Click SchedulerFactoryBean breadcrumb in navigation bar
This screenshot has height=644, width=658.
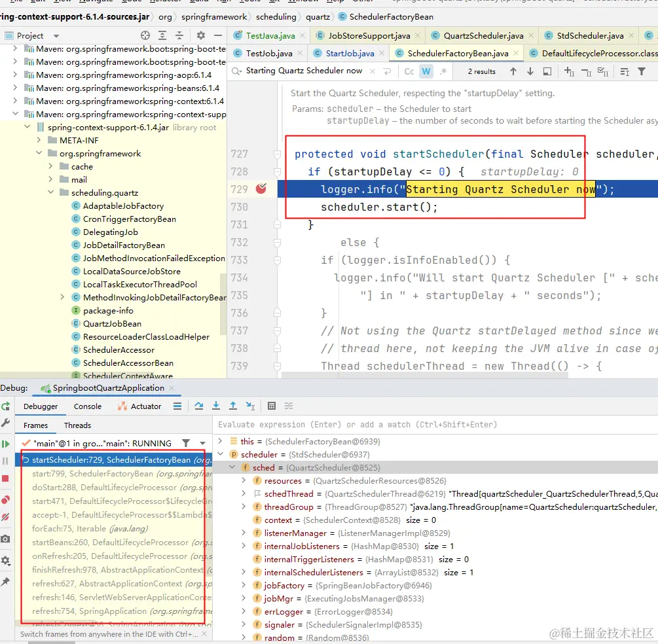[x=386, y=17]
